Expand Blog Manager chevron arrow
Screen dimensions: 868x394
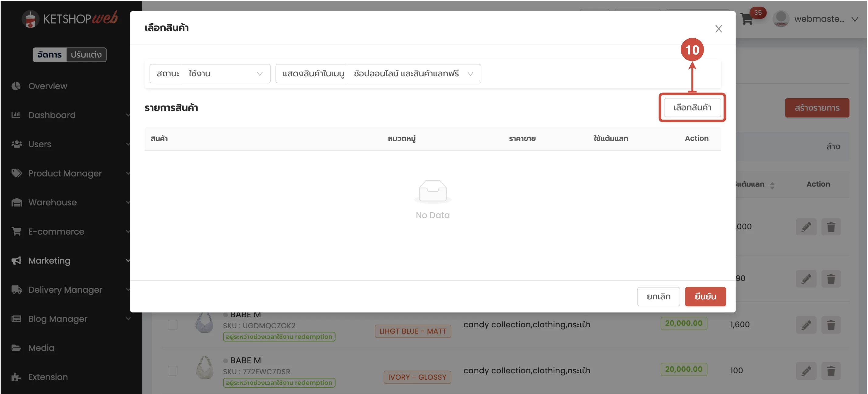point(128,319)
